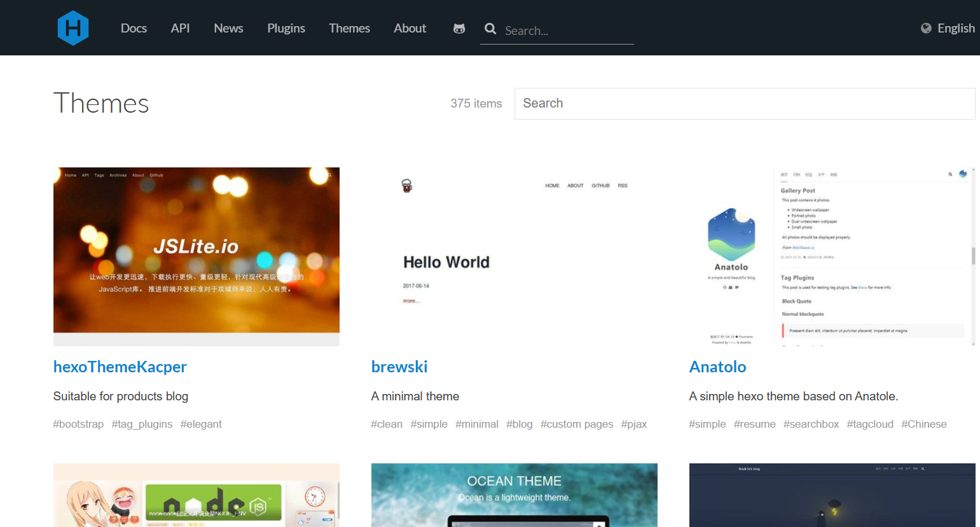Open the Docs menu item

point(134,28)
